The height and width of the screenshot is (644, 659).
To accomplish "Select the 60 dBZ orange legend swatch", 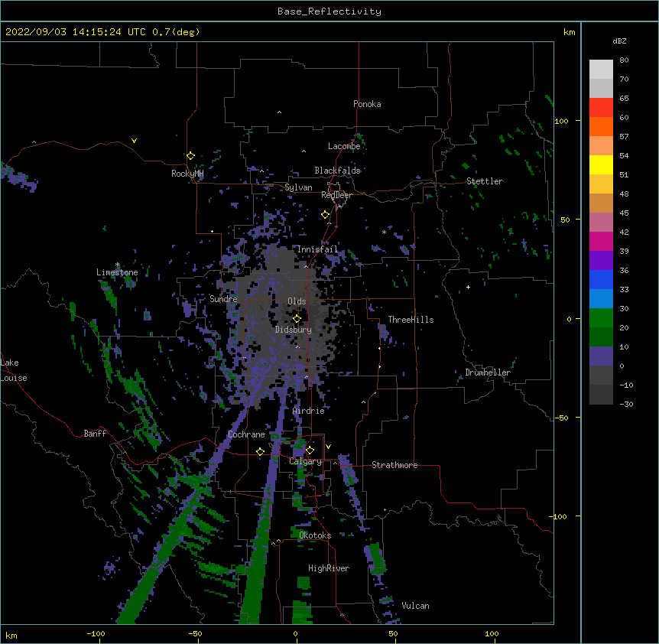I will [x=601, y=126].
